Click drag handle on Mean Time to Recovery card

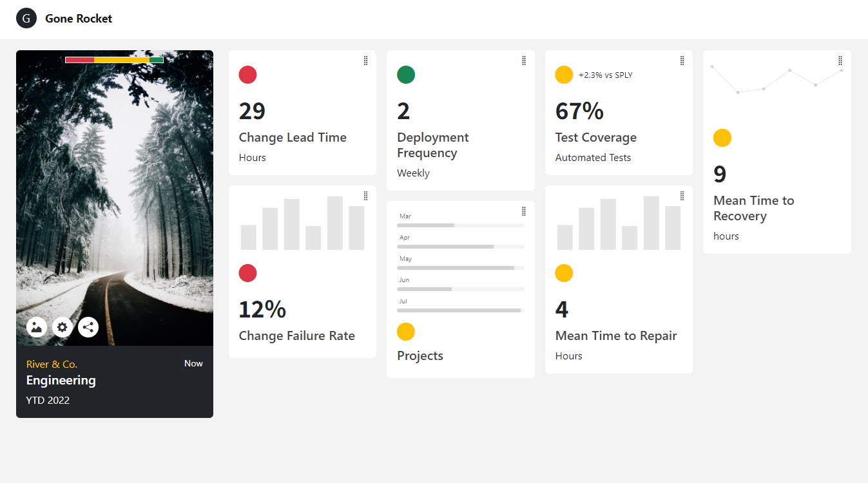click(x=840, y=61)
